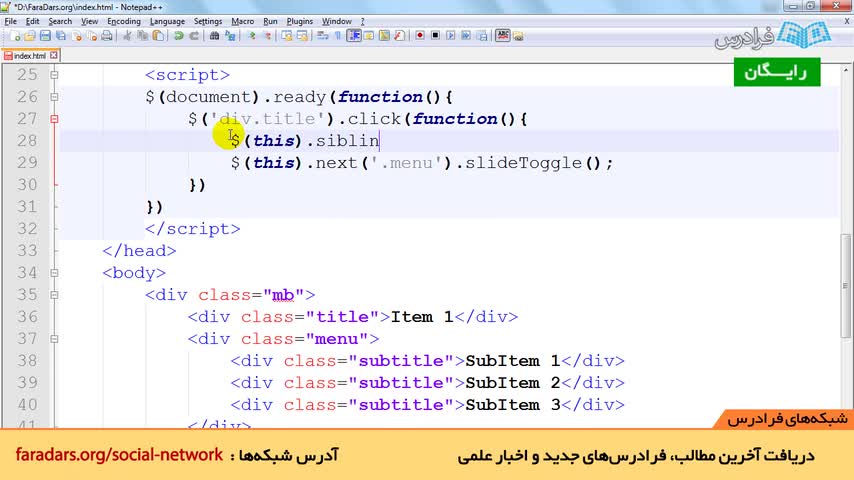Open the File menu

(x=10, y=21)
